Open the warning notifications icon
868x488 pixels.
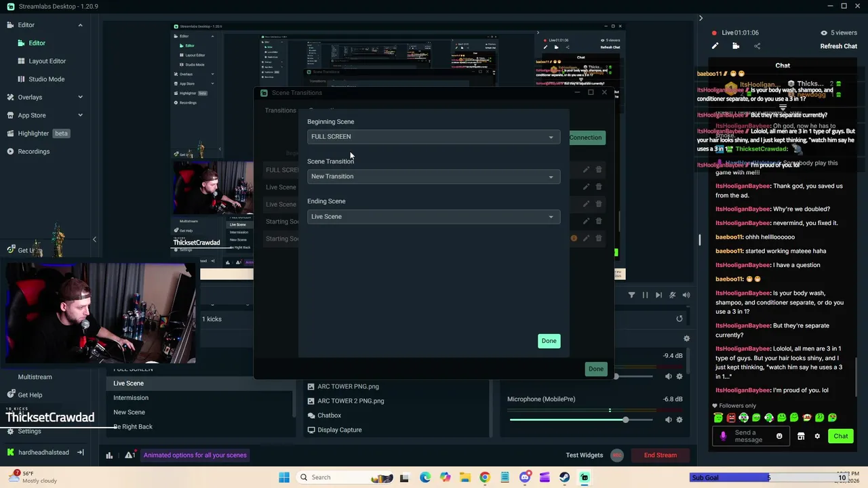(x=129, y=455)
